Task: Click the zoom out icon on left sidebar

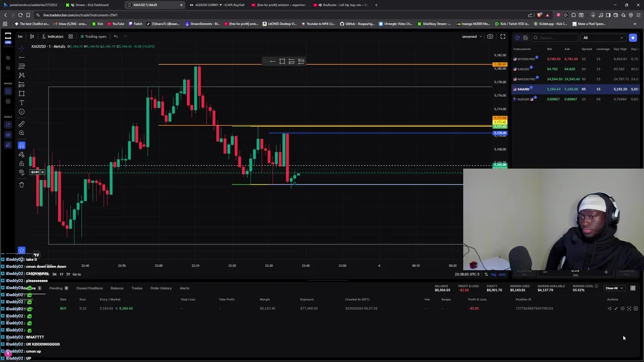Action: 8,68
